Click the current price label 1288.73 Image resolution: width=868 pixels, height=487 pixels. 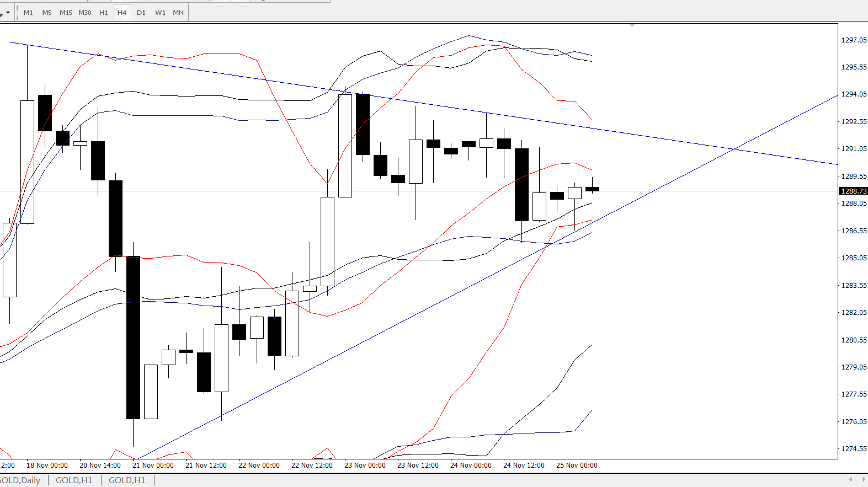853,191
